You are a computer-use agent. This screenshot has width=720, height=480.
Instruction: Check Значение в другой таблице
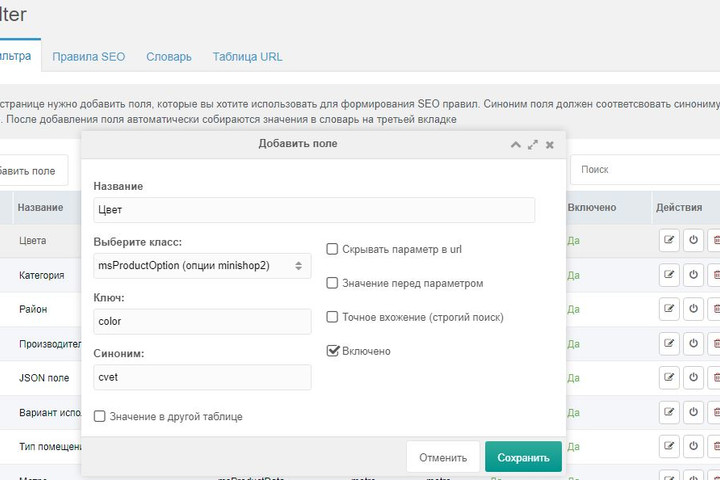[100, 416]
